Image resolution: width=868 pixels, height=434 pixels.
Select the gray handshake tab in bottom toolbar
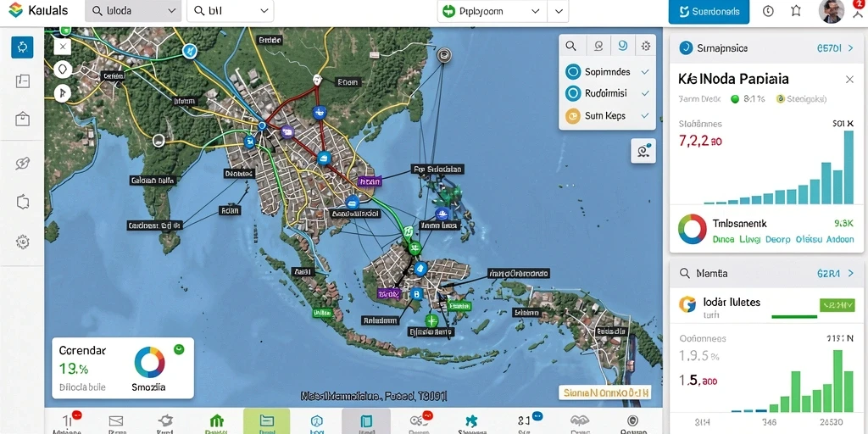point(580,421)
